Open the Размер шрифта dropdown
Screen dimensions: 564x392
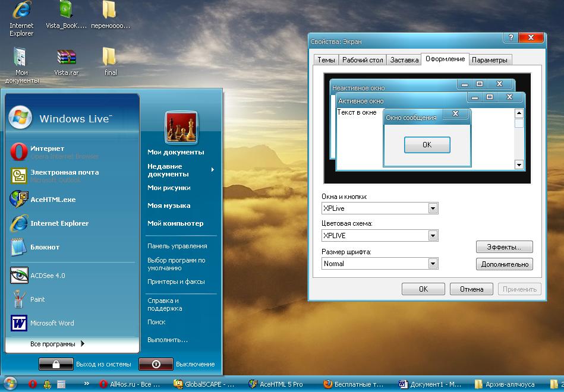pyautogui.click(x=433, y=264)
